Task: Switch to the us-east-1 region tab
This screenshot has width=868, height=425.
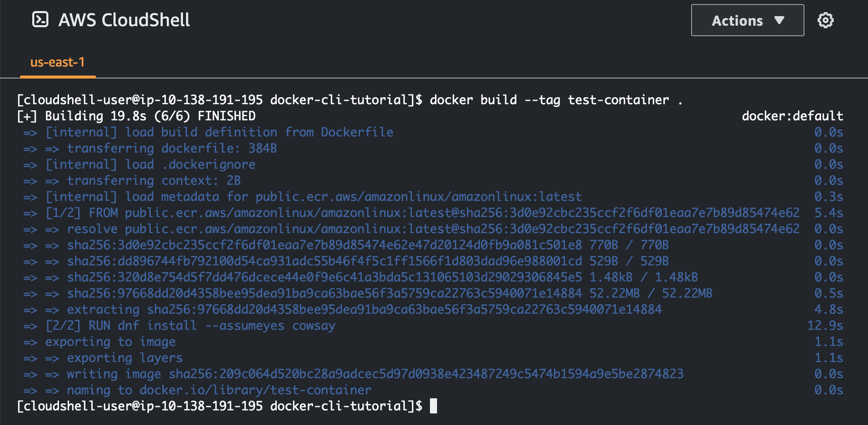Action: coord(57,62)
